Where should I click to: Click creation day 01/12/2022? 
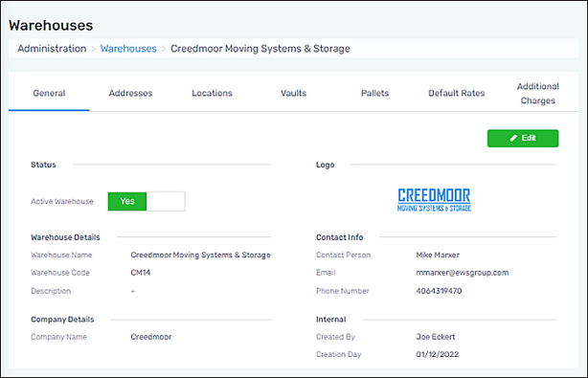(x=438, y=354)
